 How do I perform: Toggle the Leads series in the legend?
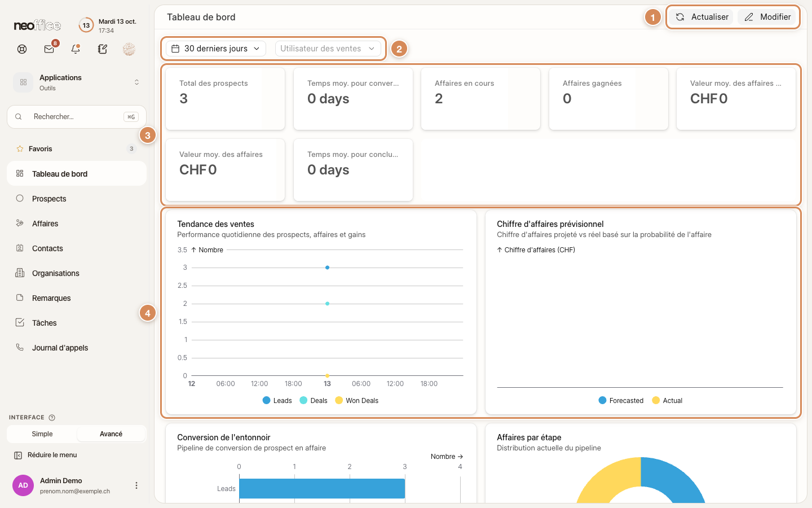[277, 401]
